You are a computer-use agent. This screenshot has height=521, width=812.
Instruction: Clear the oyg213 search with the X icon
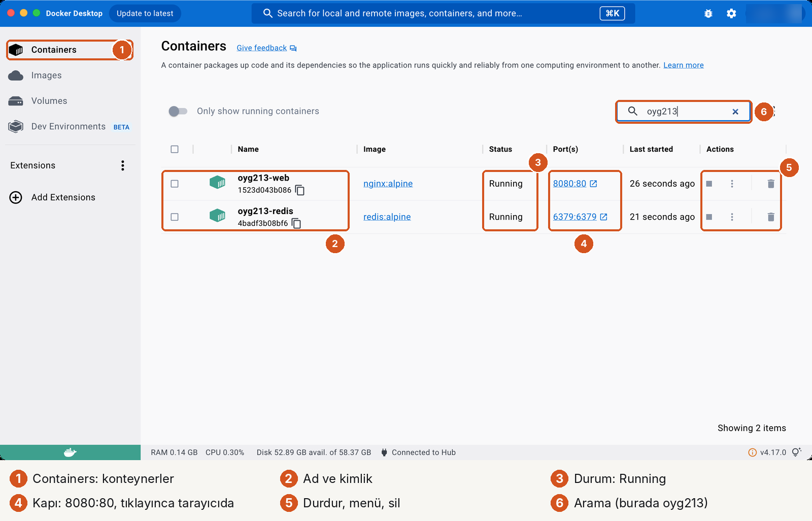(735, 112)
